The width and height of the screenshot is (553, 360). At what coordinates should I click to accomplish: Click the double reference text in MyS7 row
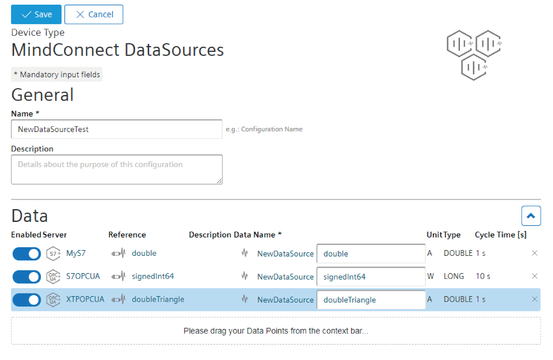(144, 253)
